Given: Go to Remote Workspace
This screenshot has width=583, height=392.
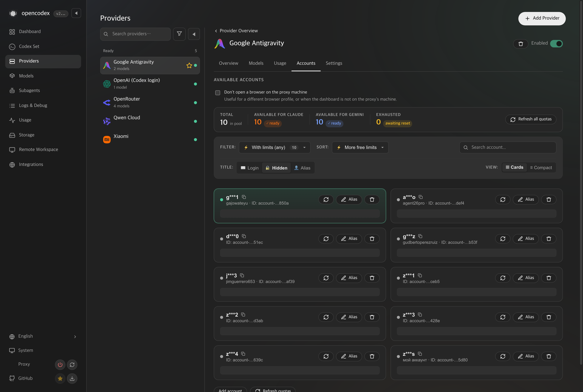Looking at the screenshot, I should click(43, 150).
